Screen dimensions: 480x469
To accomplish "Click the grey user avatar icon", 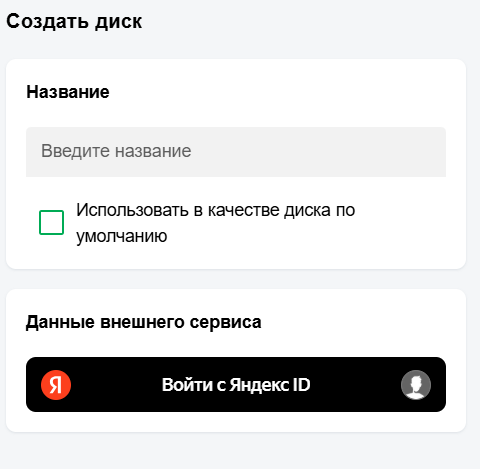I will pos(416,385).
